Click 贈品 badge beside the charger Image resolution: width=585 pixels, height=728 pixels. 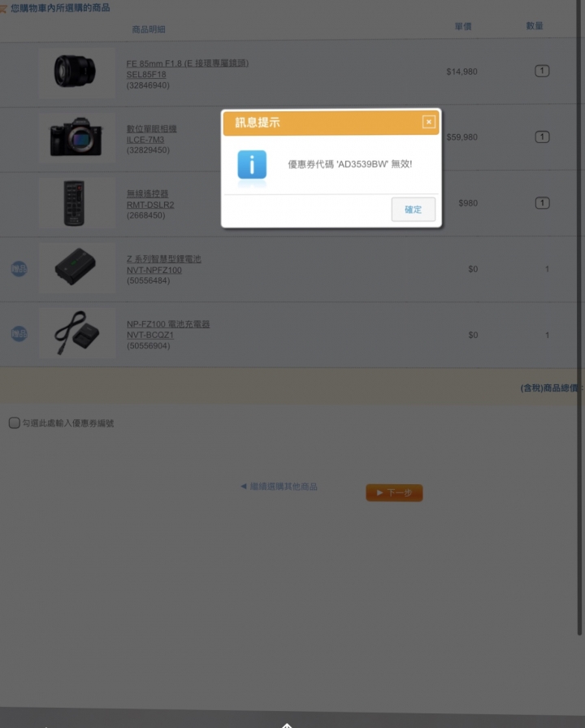(x=19, y=333)
